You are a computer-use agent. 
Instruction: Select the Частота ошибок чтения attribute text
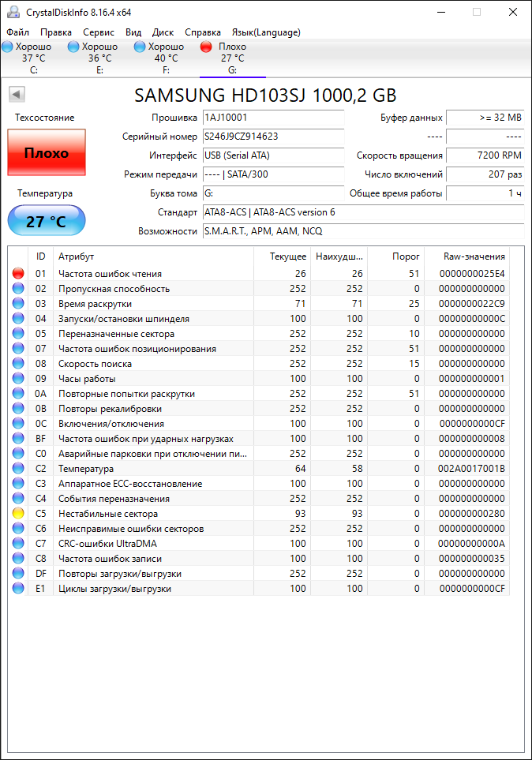(x=110, y=273)
